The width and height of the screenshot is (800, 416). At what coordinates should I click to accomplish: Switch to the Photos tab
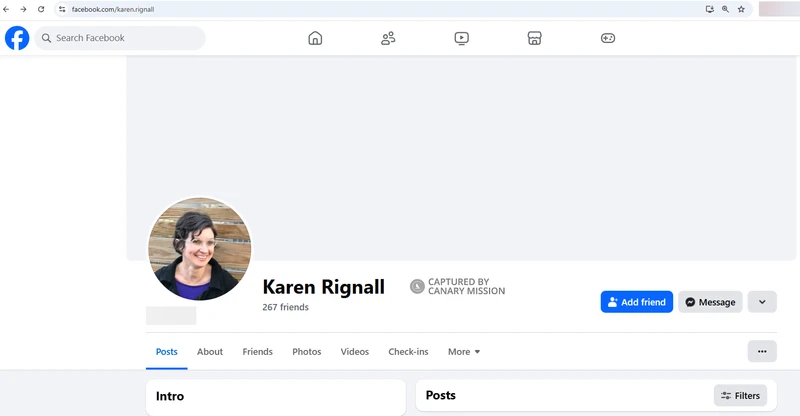coord(307,352)
